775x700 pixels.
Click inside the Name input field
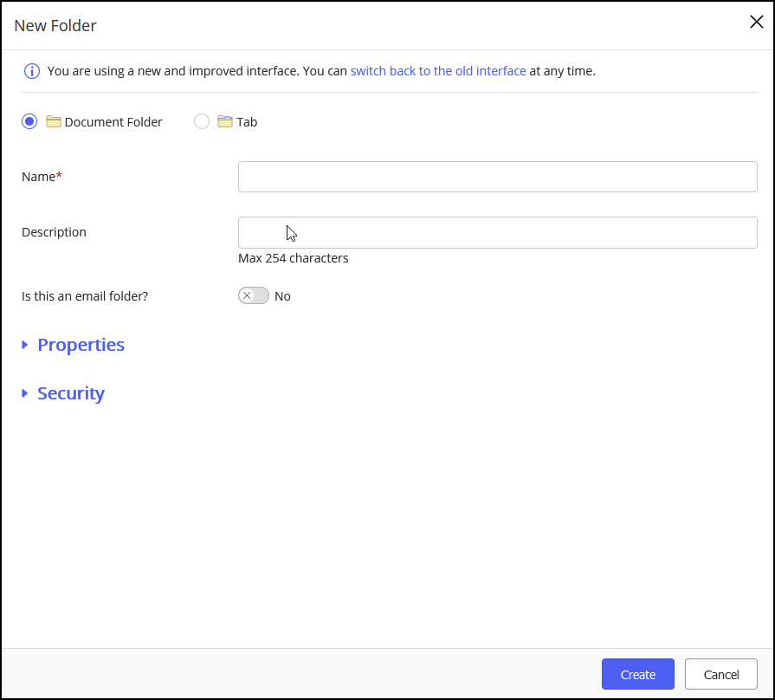click(497, 176)
